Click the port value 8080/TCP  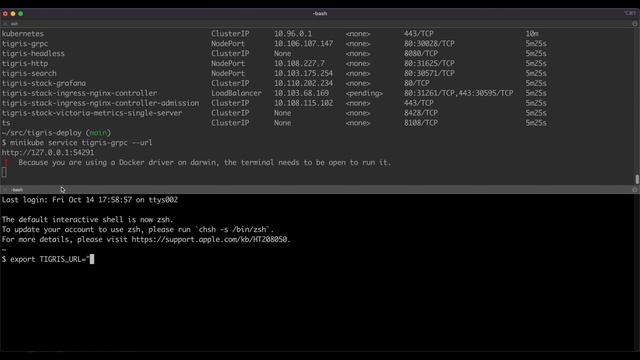pyautogui.click(x=421, y=53)
